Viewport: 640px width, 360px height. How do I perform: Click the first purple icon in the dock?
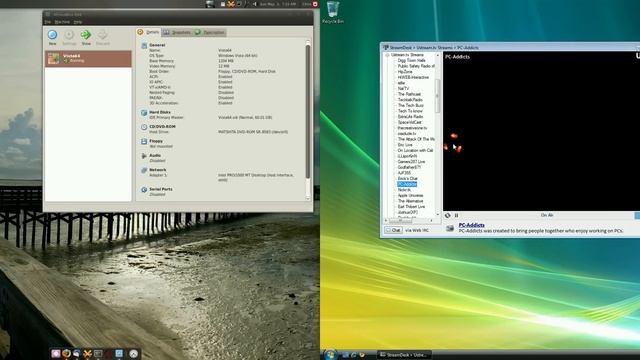pyautogui.click(x=56, y=354)
